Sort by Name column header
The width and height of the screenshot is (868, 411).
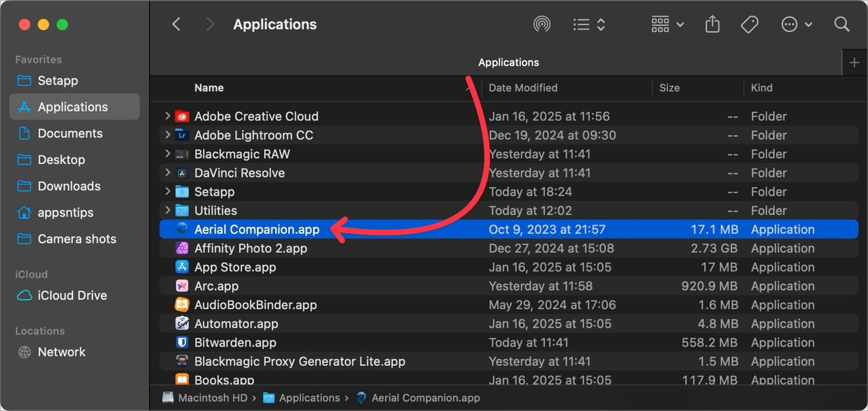209,88
